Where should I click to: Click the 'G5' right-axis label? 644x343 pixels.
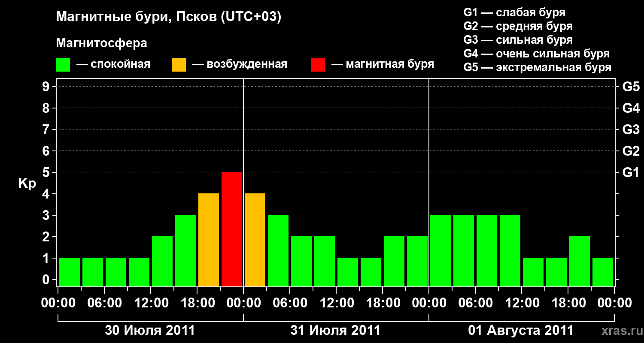[631, 87]
